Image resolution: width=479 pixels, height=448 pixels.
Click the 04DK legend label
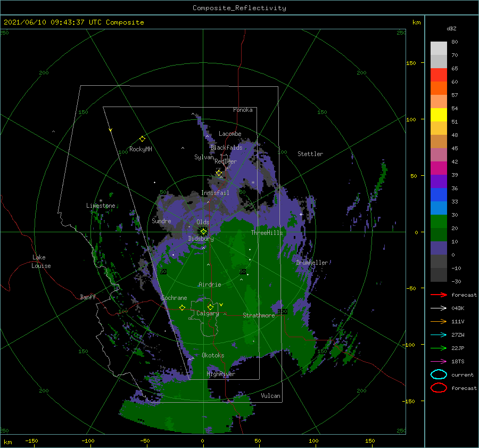click(x=458, y=308)
